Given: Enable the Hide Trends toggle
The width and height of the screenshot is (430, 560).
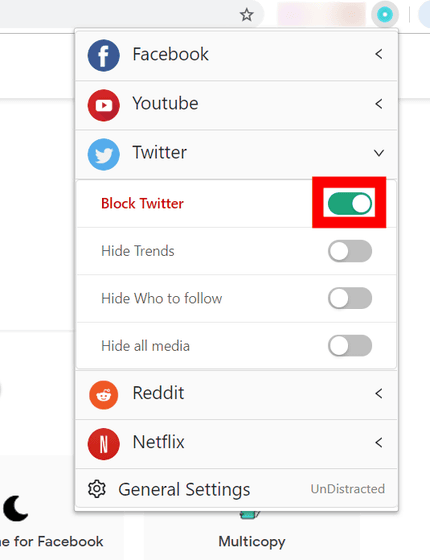Looking at the screenshot, I should coord(350,251).
